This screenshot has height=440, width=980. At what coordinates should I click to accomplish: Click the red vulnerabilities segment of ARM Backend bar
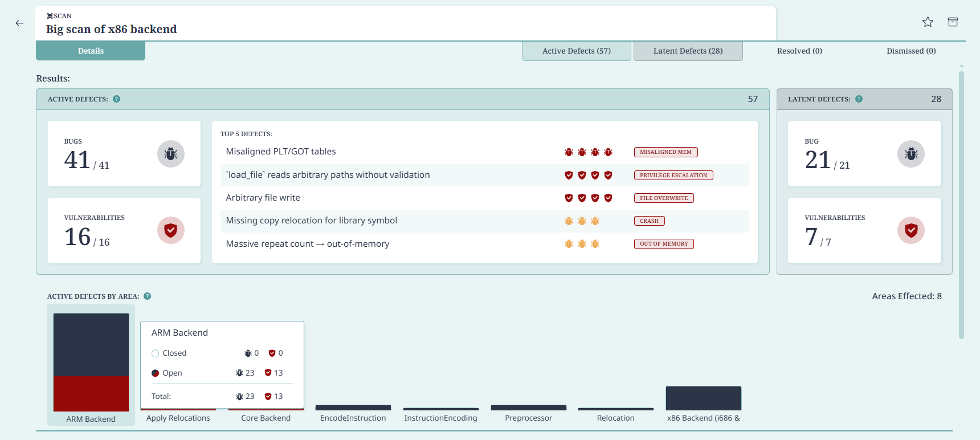(91, 394)
